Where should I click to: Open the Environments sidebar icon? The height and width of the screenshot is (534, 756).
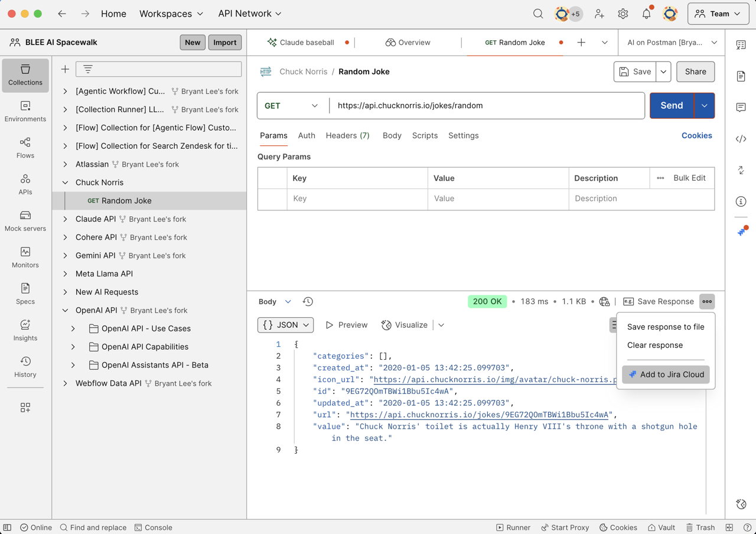(25, 111)
